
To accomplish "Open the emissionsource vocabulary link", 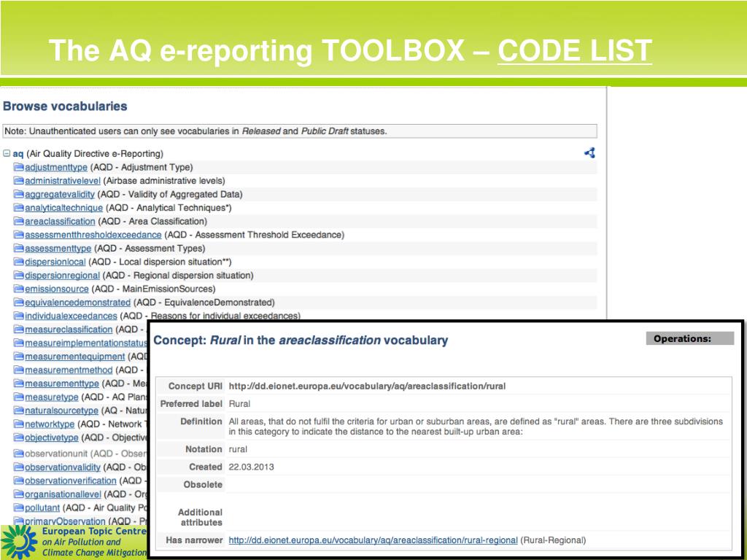I will coord(57,289).
